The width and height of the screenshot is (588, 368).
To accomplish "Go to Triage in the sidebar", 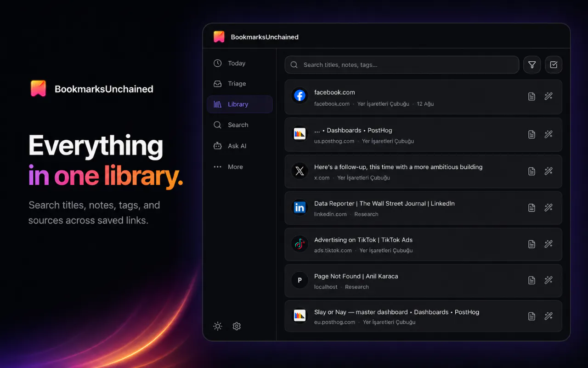I will tap(240, 84).
